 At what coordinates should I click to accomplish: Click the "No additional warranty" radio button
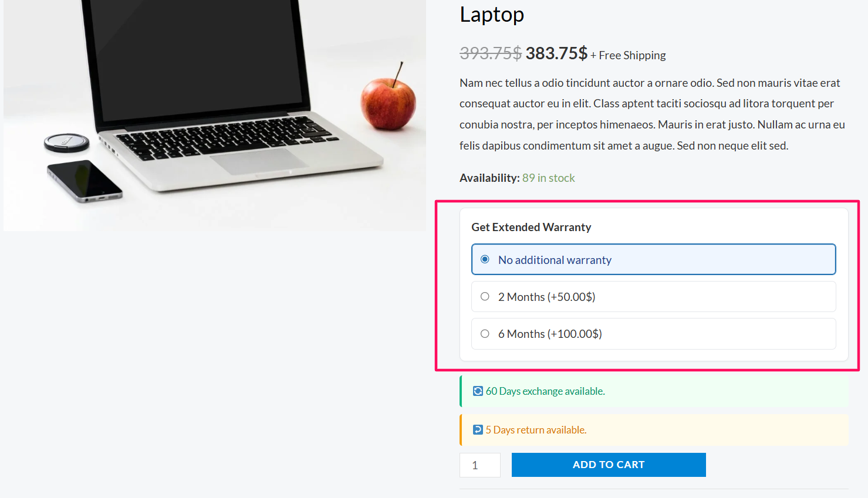[x=485, y=259]
